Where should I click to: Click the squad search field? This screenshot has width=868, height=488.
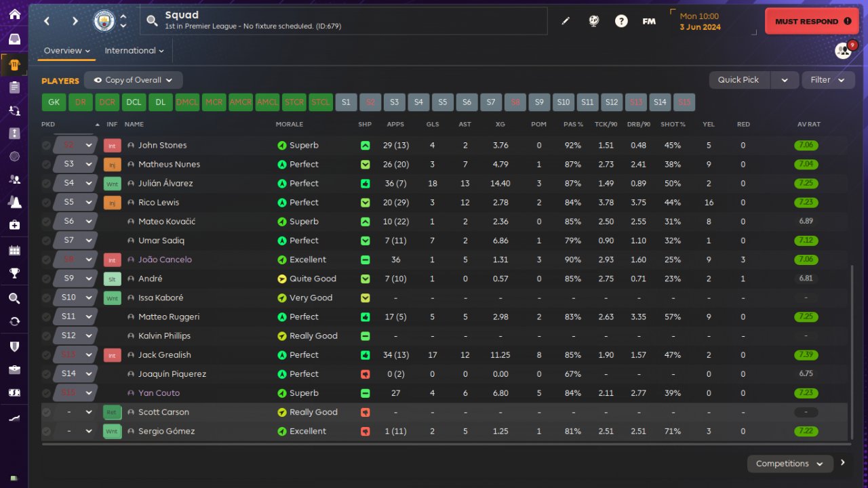click(344, 21)
